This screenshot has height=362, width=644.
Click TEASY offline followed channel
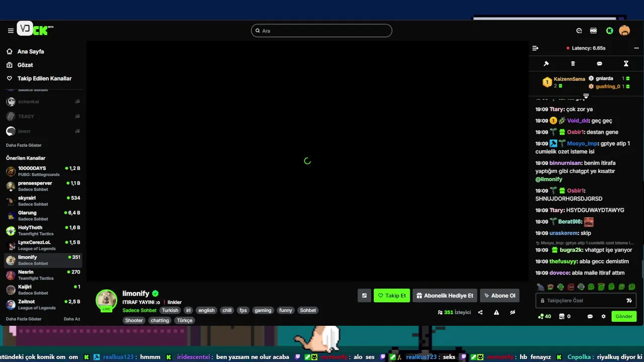click(43, 116)
